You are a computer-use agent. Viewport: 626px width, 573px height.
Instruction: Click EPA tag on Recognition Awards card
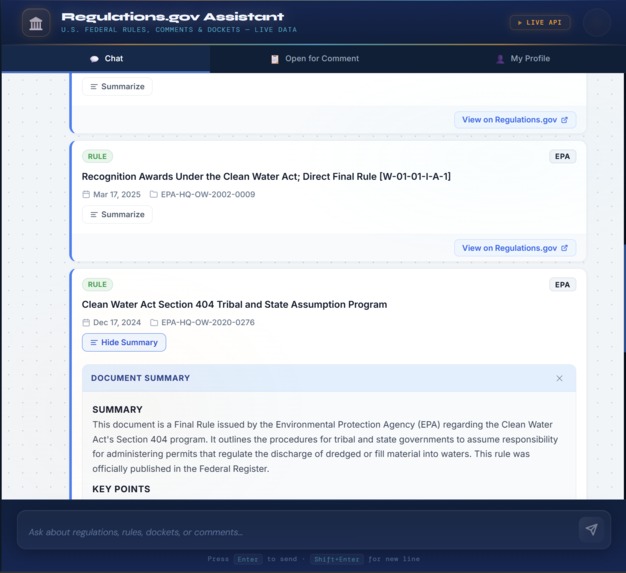(562, 157)
